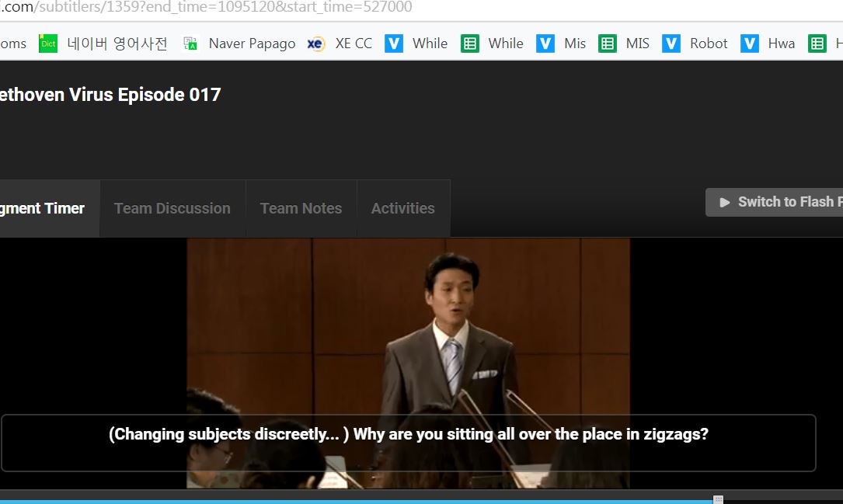
Task: Click the browser address bar URL
Action: (x=206, y=7)
